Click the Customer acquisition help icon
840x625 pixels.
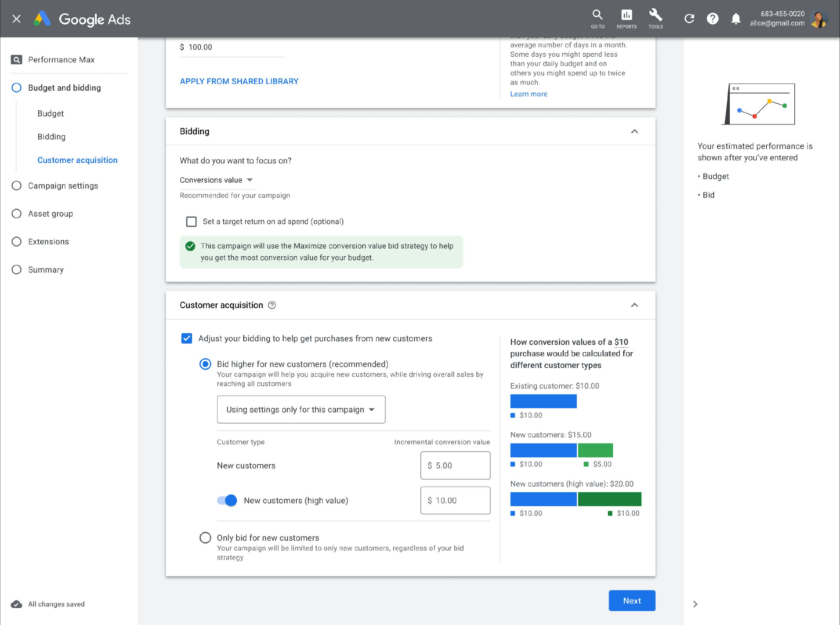click(x=272, y=305)
